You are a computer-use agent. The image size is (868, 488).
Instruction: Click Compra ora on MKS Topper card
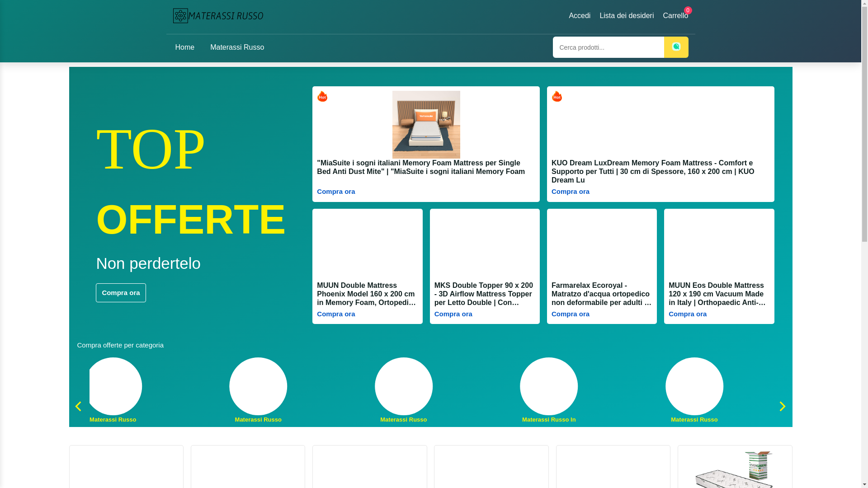click(453, 314)
